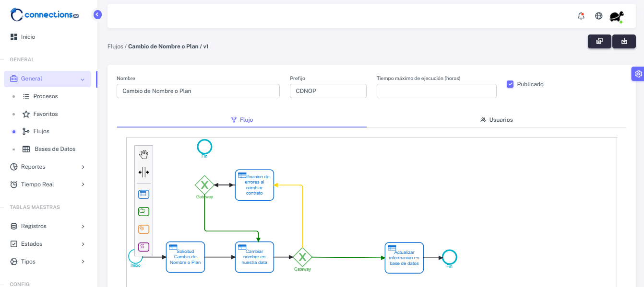The image size is (644, 287).
Task: Select the lower Gateway diamond
Action: tap(302, 257)
